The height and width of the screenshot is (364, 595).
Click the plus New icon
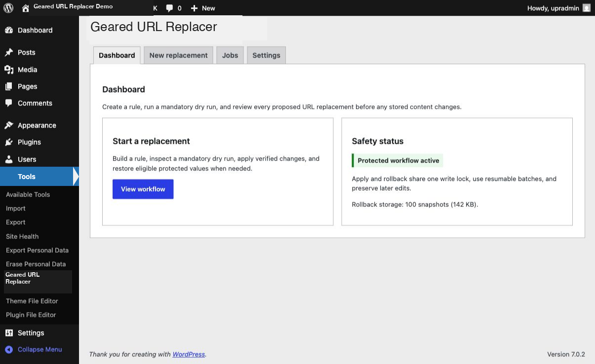[194, 8]
